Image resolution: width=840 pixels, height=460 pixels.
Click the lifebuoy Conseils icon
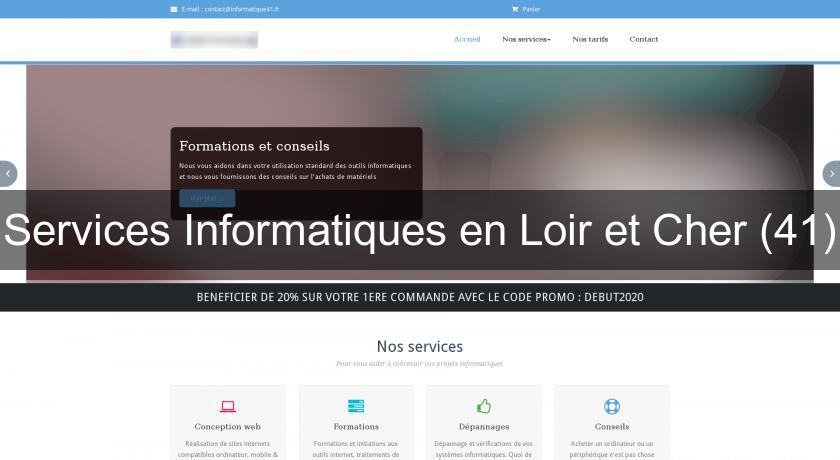tap(612, 406)
